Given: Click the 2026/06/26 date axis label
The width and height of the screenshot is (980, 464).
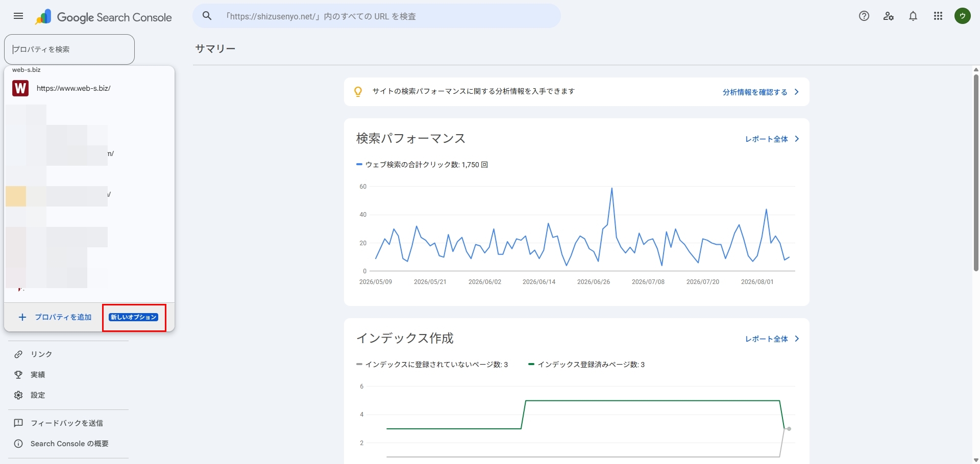Looking at the screenshot, I should click(x=594, y=282).
